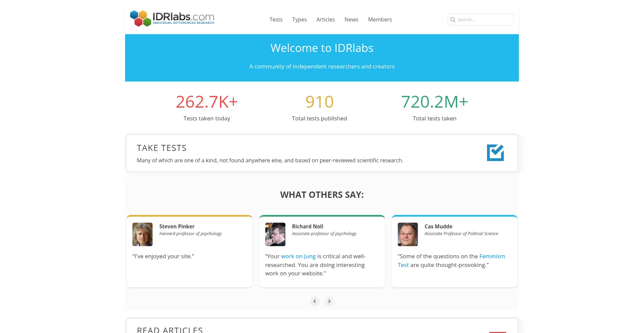Click the name 'Cas Mudde'
This screenshot has width=644, height=333.
click(x=438, y=226)
